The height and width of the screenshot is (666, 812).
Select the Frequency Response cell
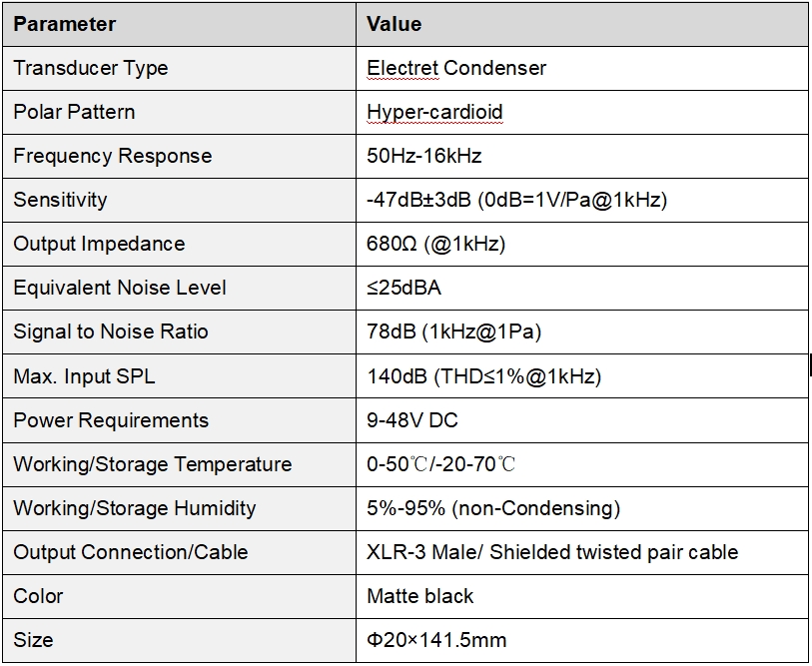pyautogui.click(x=179, y=156)
